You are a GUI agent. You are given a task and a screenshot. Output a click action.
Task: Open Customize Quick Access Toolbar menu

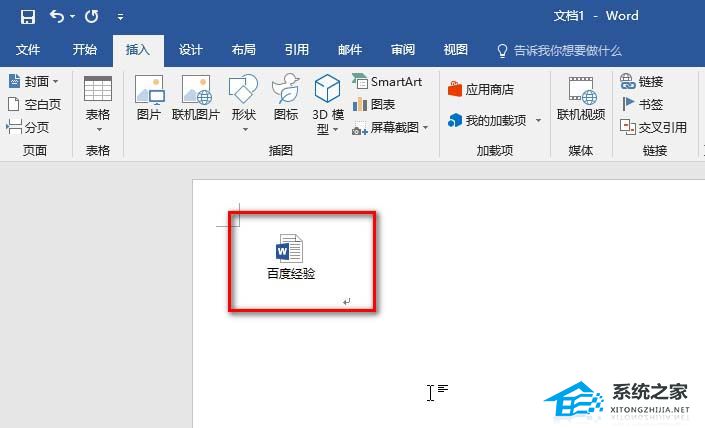120,17
